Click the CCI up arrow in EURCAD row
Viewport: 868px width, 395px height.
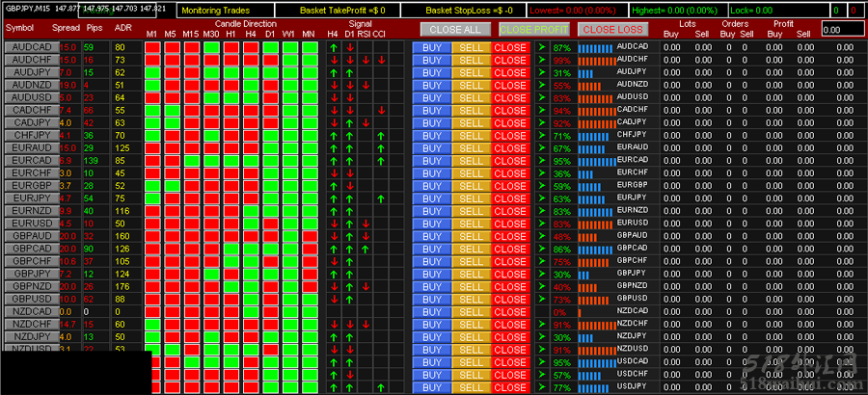[381, 161]
